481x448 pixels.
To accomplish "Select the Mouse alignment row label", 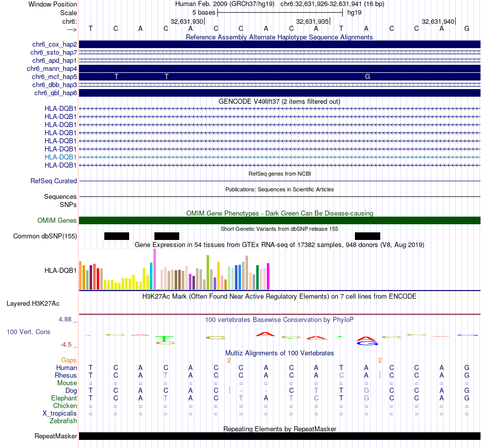I will point(67,383).
